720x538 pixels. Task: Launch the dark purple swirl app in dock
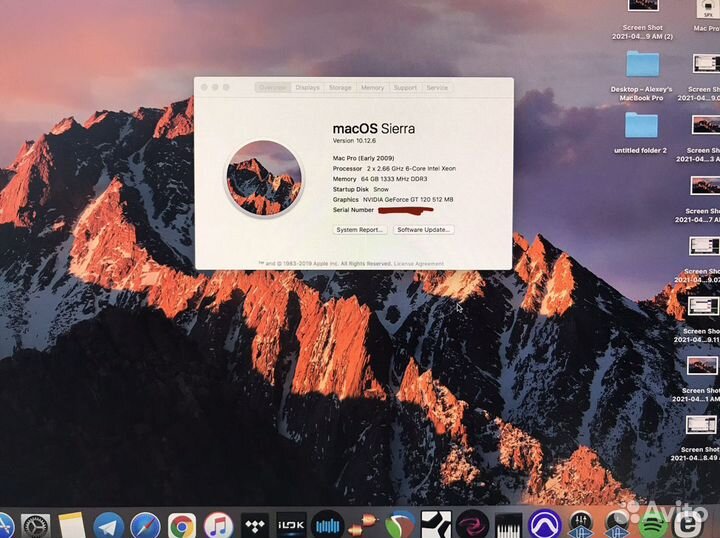(x=472, y=526)
